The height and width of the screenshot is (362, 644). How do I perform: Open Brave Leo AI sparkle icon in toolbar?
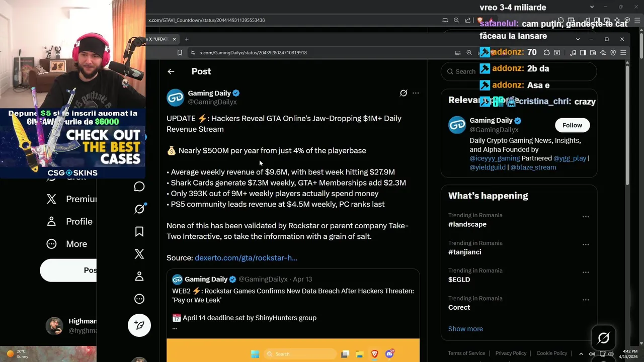point(603,52)
